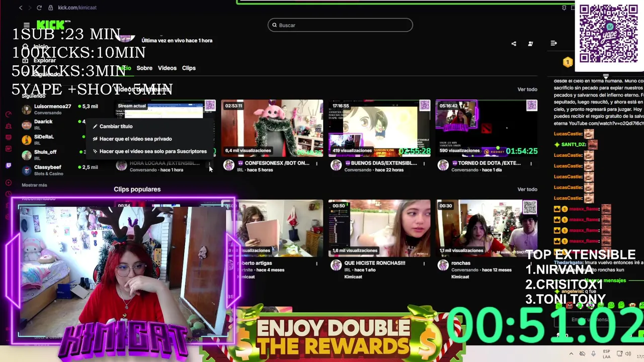Click the Twitch icon in the left strip
The height and width of the screenshot is (362, 644).
tap(9, 165)
